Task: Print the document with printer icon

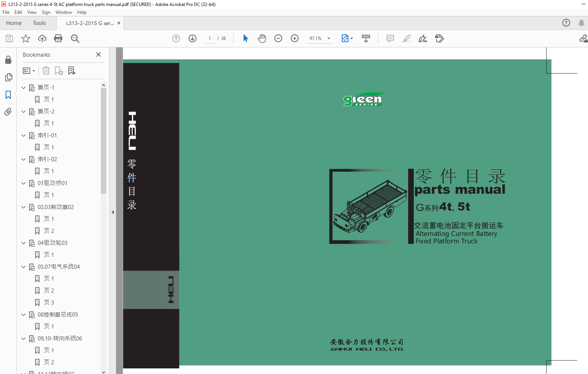Action: [58, 38]
